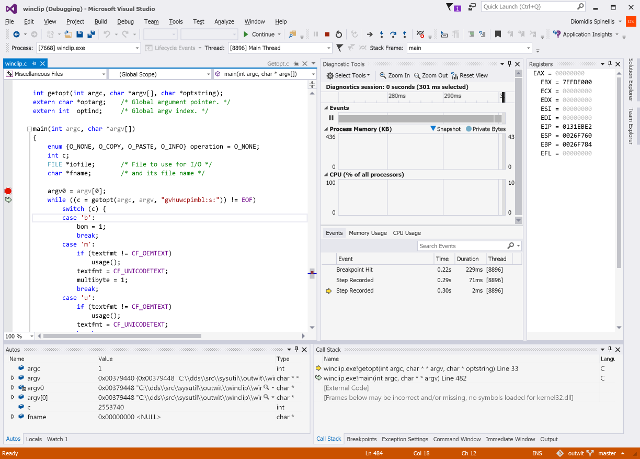640x459 pixels.
Task: Click the thread filter funnel icon
Action: coord(340,48)
